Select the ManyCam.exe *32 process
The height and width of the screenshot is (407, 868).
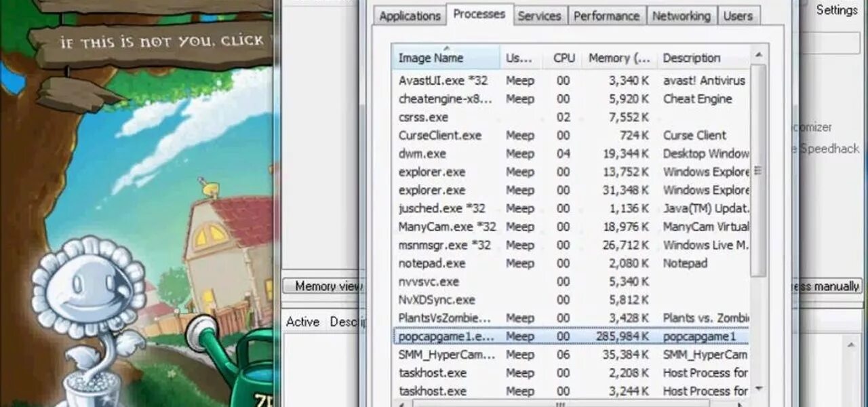pyautogui.click(x=571, y=227)
